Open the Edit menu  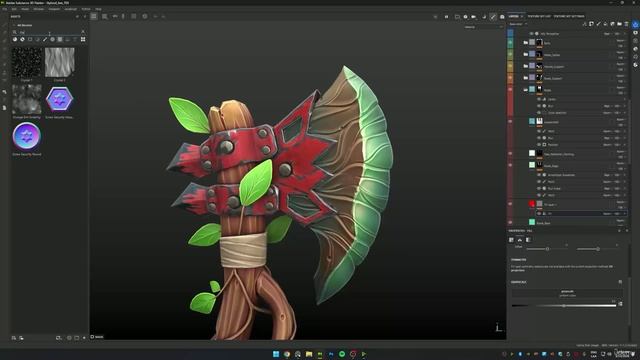tap(14, 9)
